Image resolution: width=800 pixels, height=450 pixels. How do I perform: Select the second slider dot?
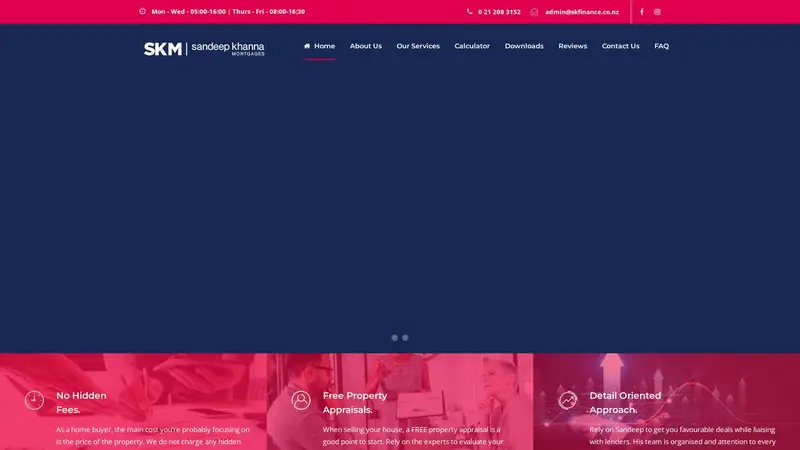pyautogui.click(x=405, y=338)
